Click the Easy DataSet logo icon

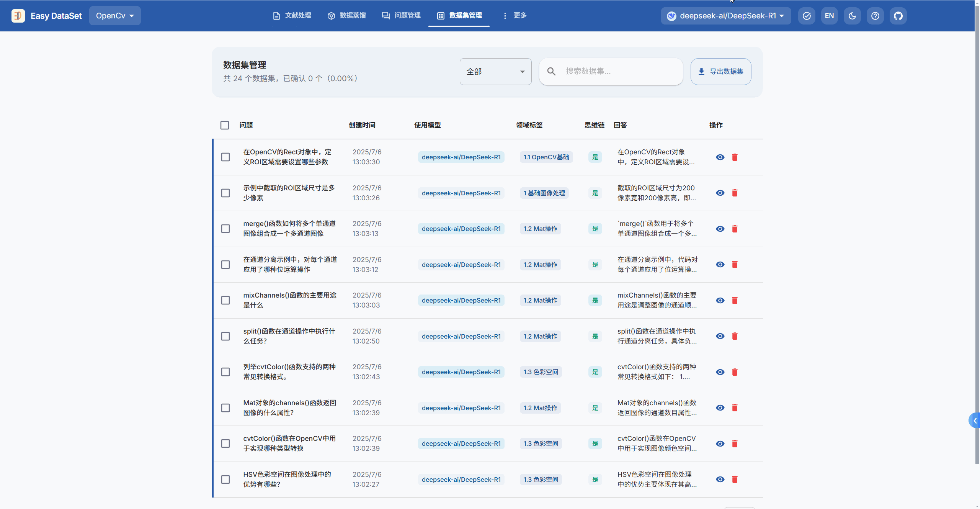click(x=18, y=16)
